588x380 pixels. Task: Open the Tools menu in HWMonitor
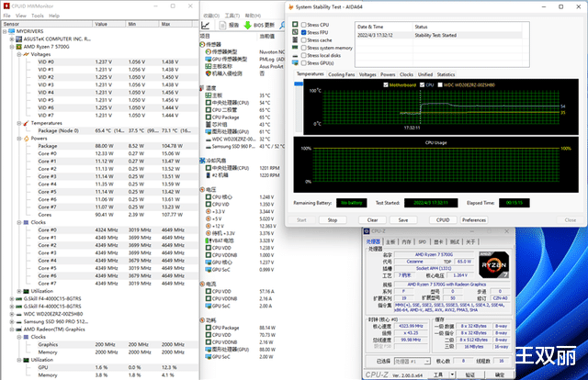[x=36, y=16]
